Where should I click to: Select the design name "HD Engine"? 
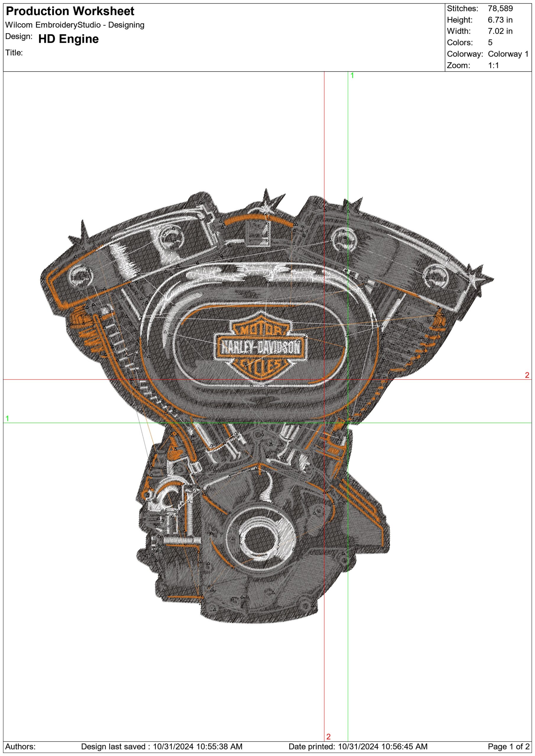pyautogui.click(x=69, y=39)
